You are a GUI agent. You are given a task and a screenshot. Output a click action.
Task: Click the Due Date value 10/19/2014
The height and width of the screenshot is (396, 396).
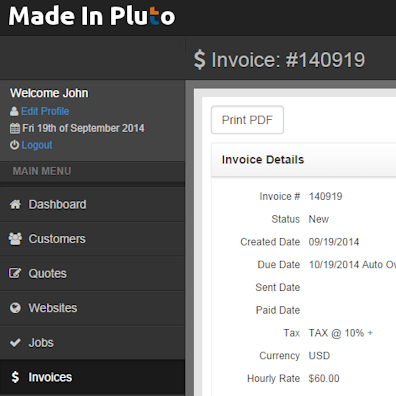coord(334,265)
